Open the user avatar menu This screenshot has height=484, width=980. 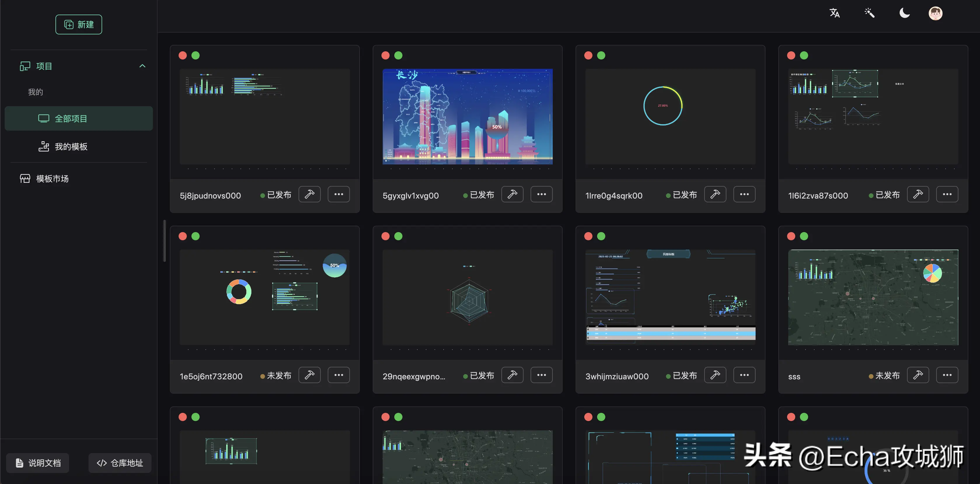click(935, 13)
